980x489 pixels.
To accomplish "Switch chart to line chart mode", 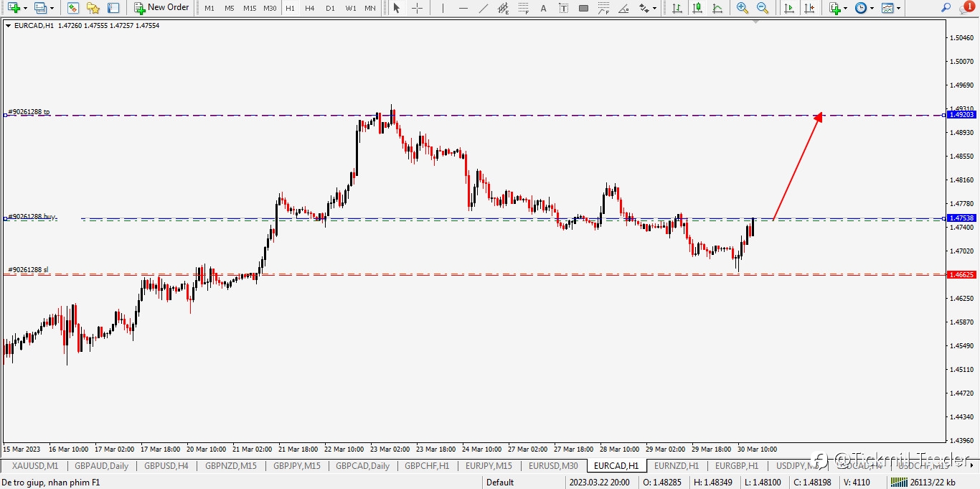I will click(717, 8).
